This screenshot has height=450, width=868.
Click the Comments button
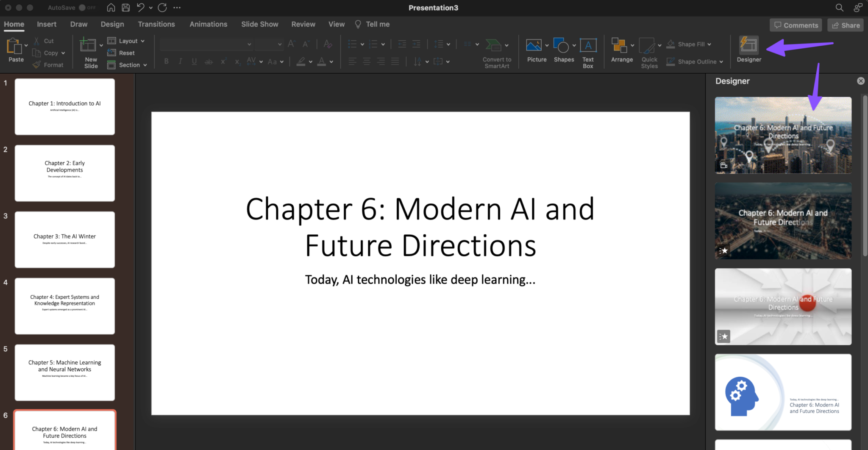[x=795, y=25]
